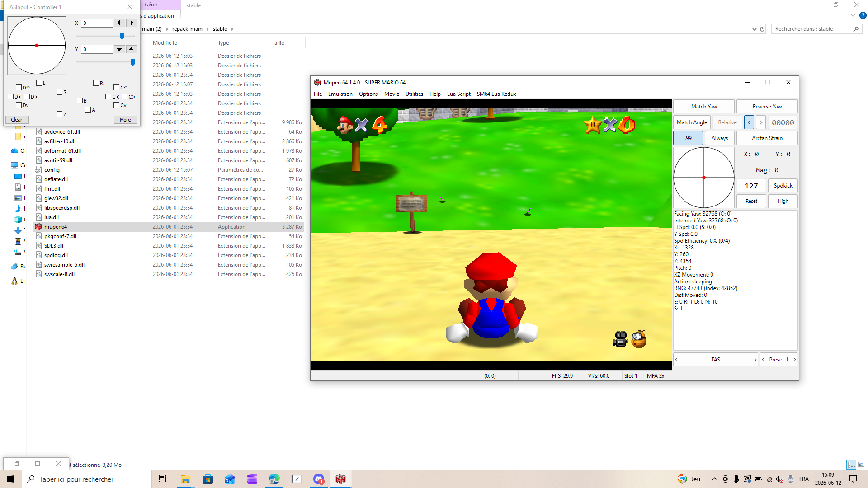The width and height of the screenshot is (868, 488).
Task: Open the Utilities menu
Action: point(414,94)
